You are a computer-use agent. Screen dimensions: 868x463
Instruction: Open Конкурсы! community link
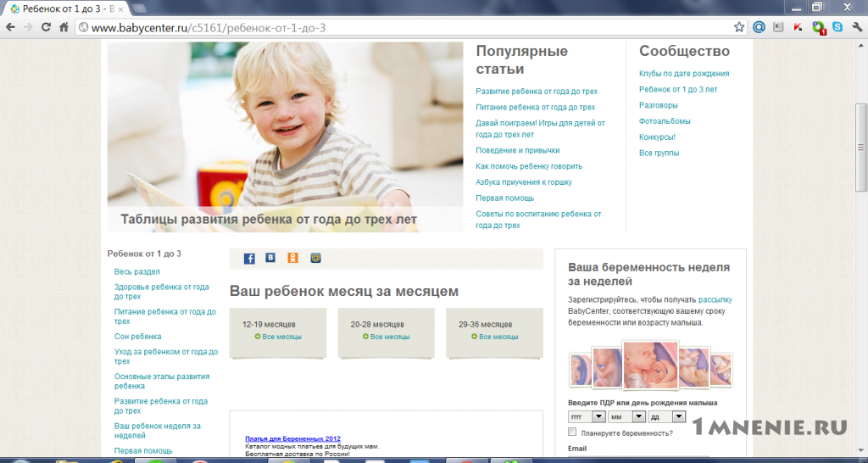tap(657, 137)
